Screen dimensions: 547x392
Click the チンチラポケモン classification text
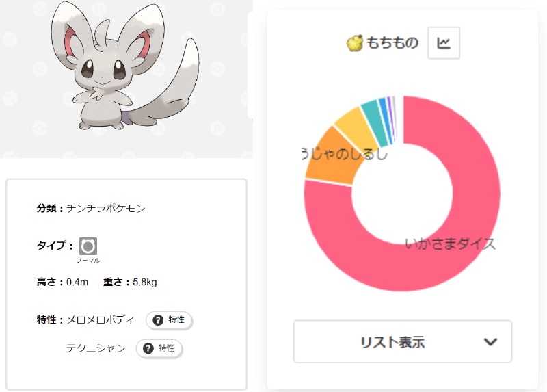[106, 209]
